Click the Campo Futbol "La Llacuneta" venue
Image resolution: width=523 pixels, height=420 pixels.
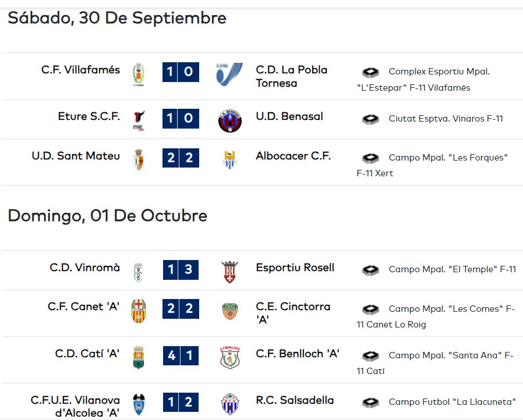(x=452, y=402)
